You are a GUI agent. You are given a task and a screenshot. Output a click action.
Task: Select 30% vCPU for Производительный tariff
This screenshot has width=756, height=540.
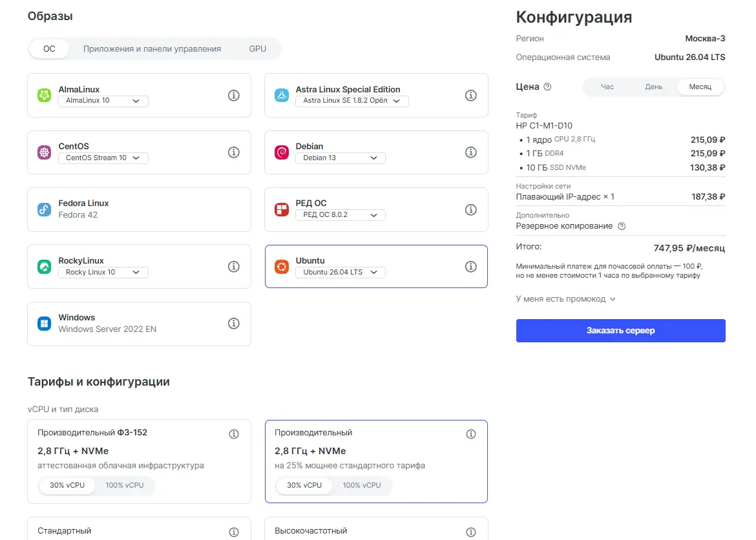pyautogui.click(x=304, y=485)
